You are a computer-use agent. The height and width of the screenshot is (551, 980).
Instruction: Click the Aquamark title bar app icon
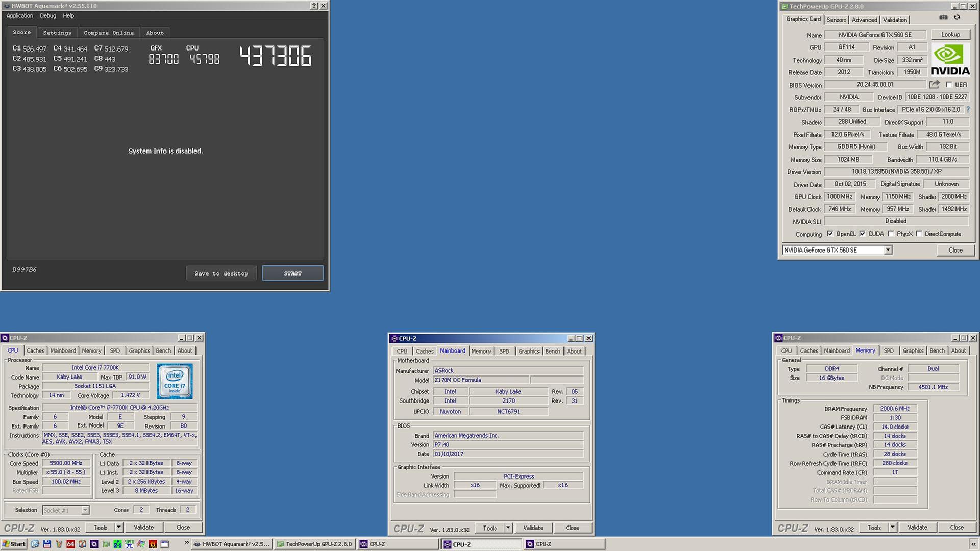[6, 6]
